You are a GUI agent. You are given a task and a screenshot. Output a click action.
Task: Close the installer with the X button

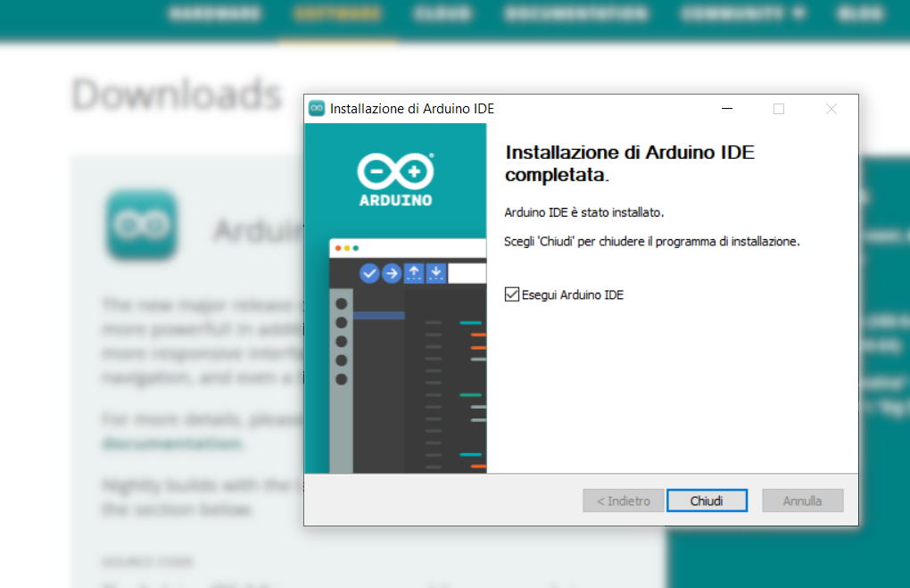tap(831, 109)
